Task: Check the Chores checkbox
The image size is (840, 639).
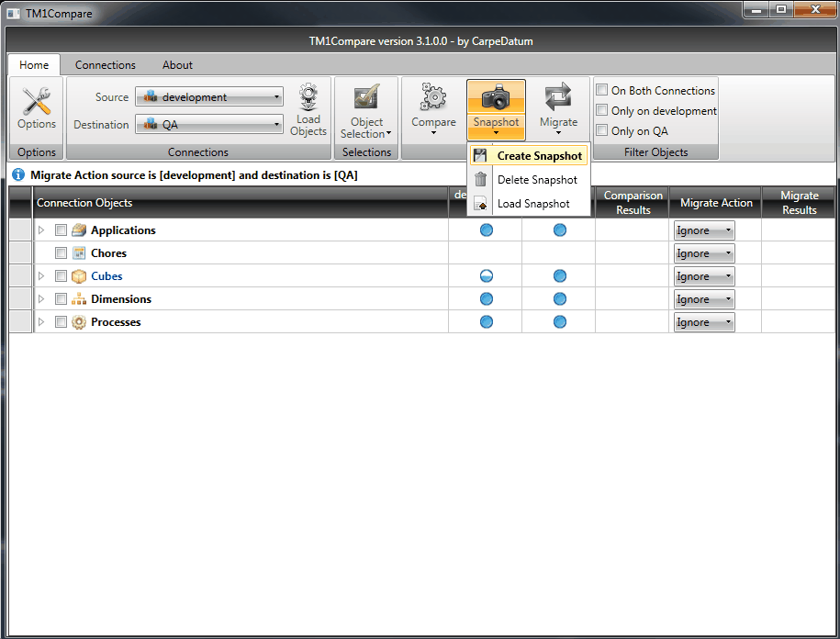Action: point(62,253)
